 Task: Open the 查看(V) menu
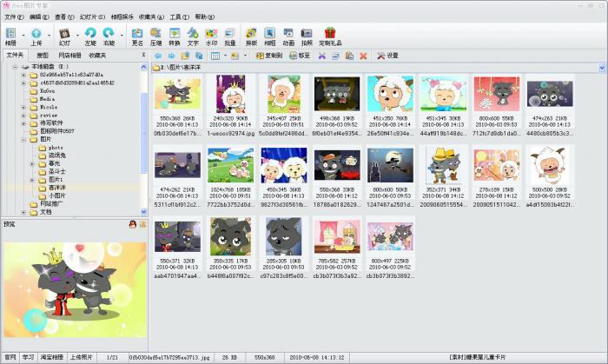(64, 17)
